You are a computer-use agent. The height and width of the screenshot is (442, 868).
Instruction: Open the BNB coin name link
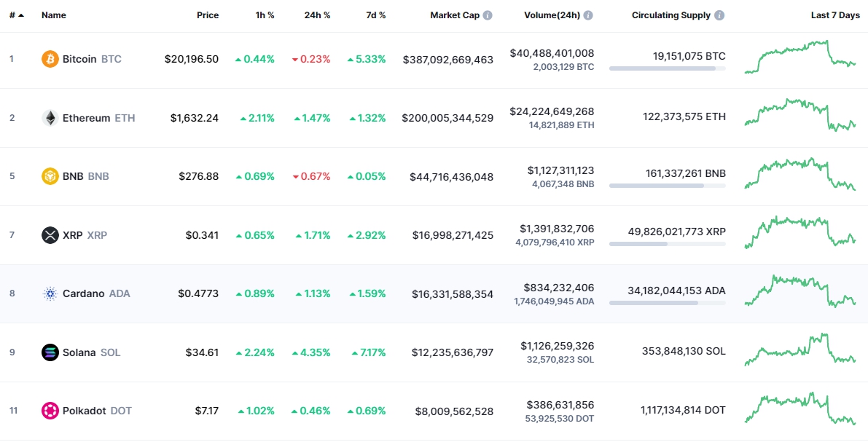point(86,176)
